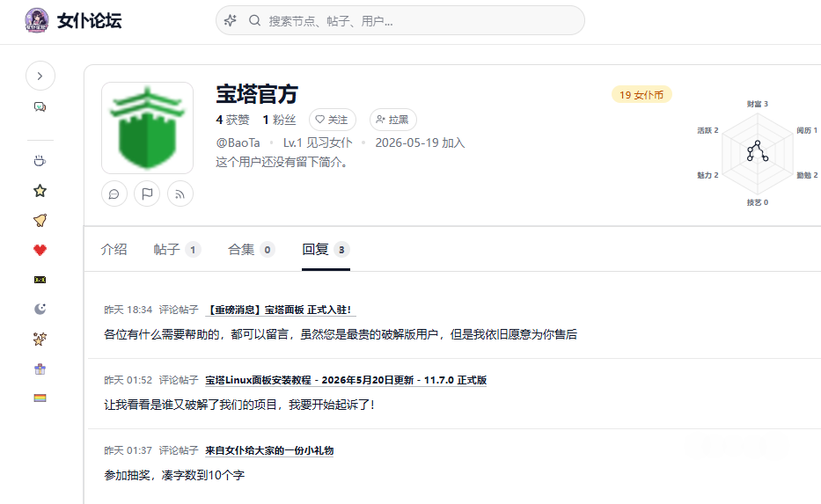Image resolution: width=821 pixels, height=504 pixels.
Task: Click the magnifying glass search icon
Action: [254, 20]
